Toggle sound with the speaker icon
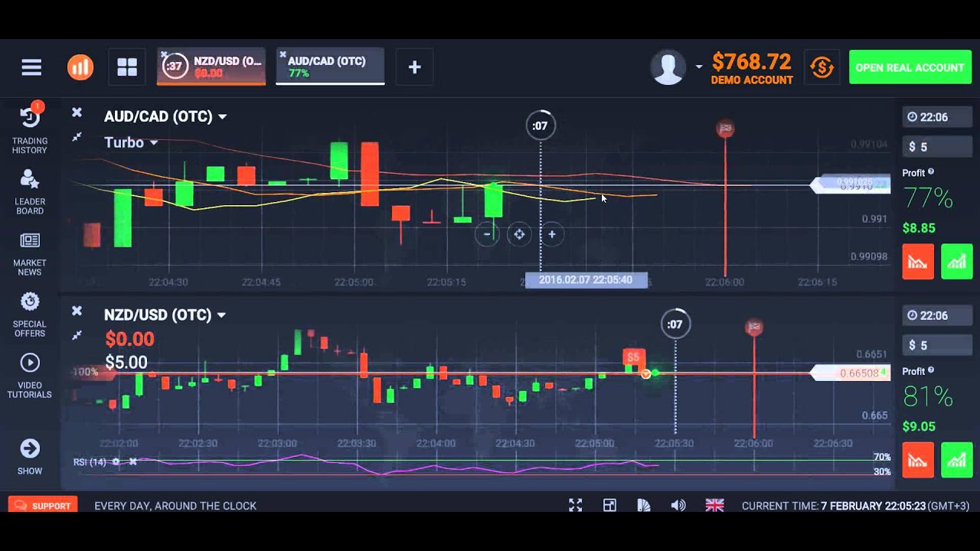 [x=678, y=505]
